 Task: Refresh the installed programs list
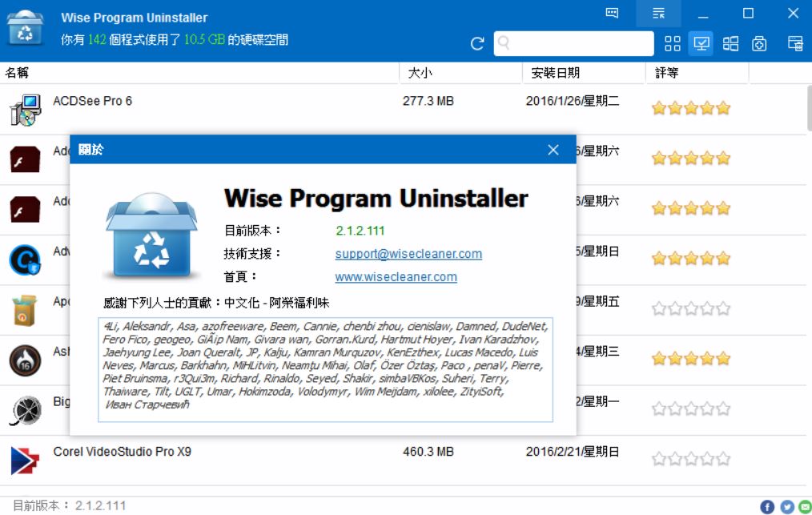pos(477,43)
